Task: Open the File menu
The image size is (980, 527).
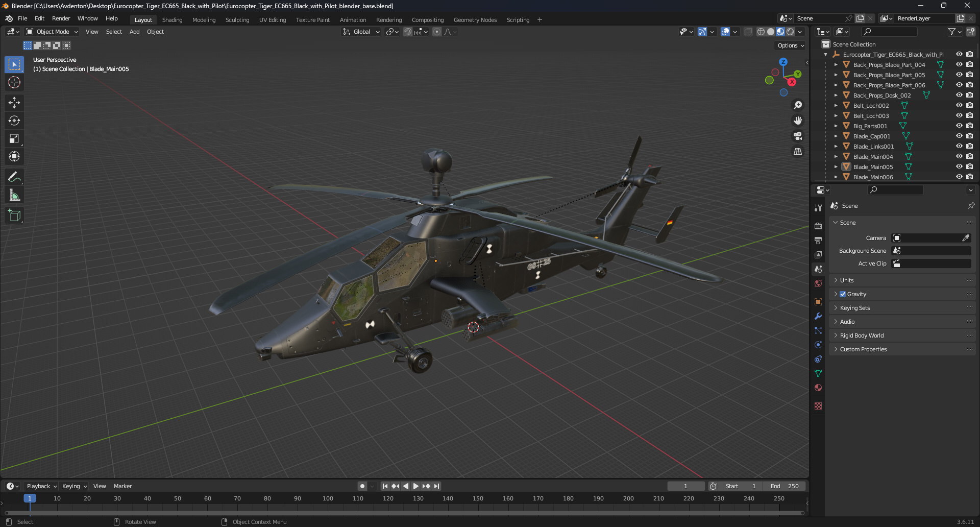Action: 22,18
